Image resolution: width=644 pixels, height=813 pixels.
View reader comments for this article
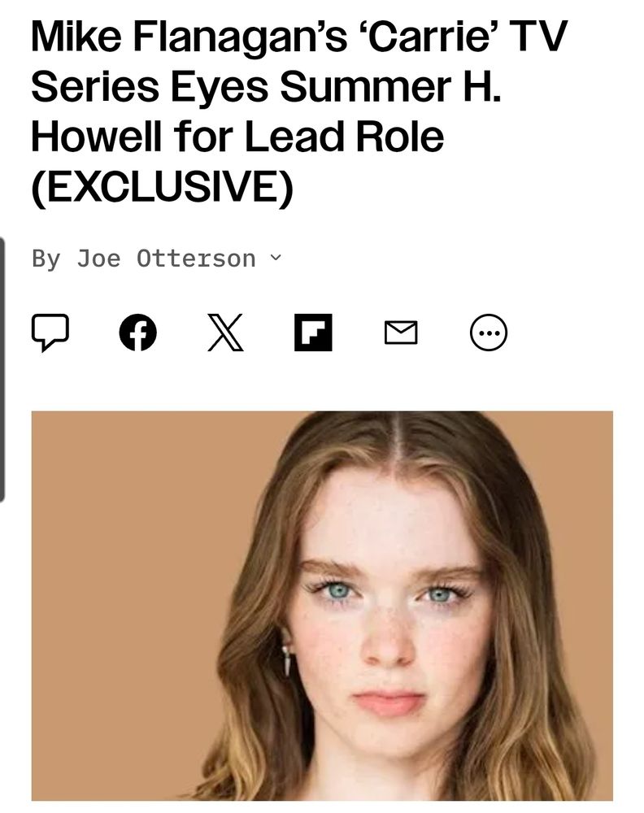click(50, 333)
